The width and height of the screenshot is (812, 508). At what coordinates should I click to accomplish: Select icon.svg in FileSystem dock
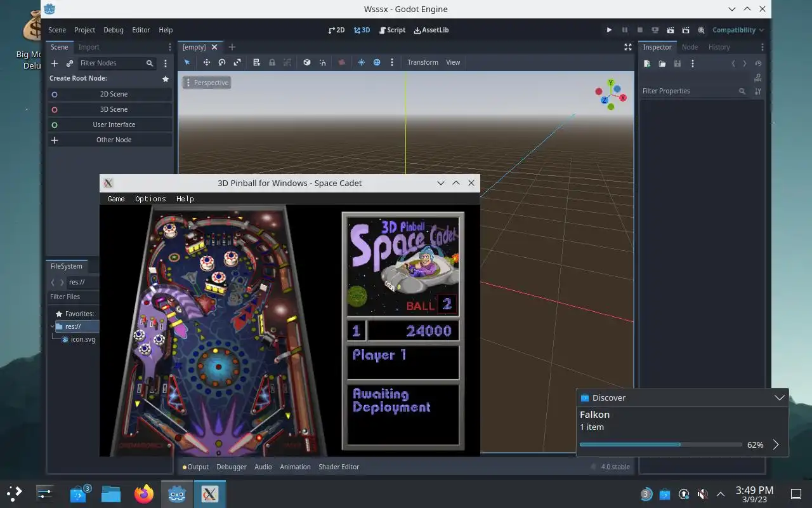pos(77,339)
